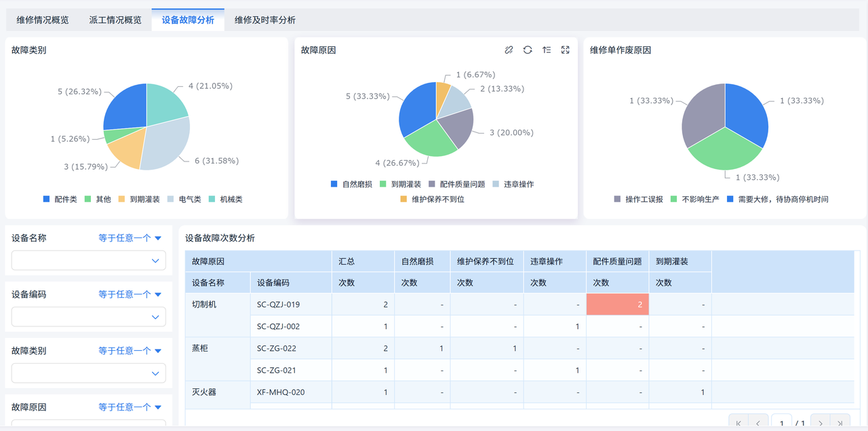The image size is (868, 431).
Task: Switch to 派工情况概览 tab
Action: (x=115, y=20)
